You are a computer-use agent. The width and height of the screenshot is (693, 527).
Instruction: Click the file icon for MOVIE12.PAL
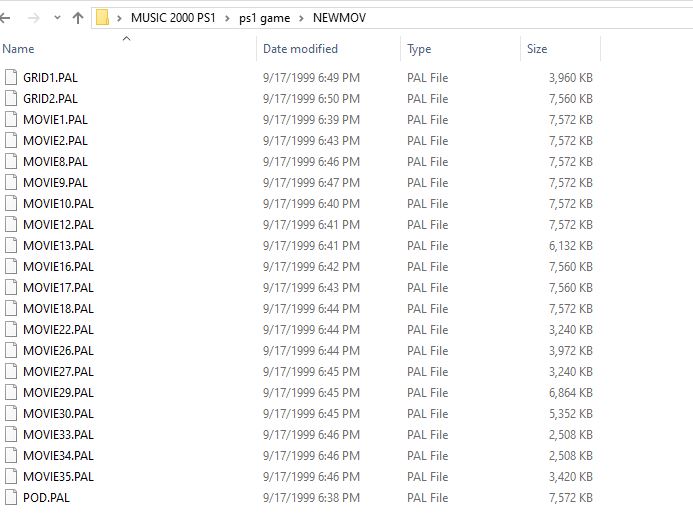pos(11,224)
